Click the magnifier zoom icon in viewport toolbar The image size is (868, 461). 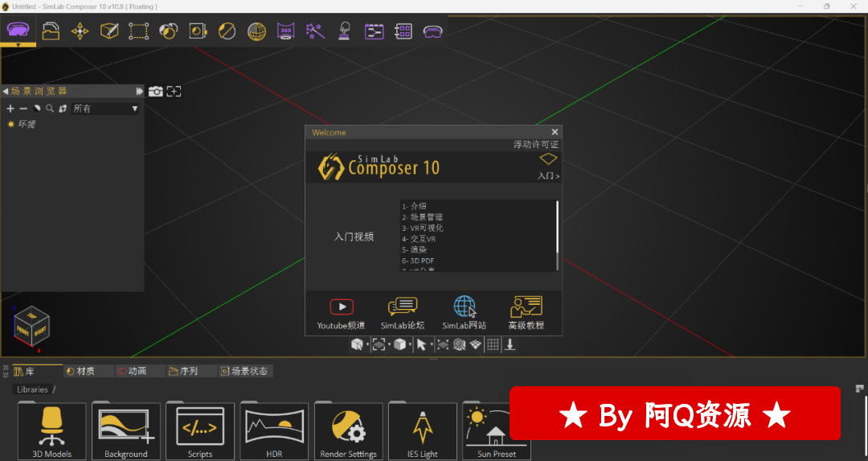click(x=460, y=344)
